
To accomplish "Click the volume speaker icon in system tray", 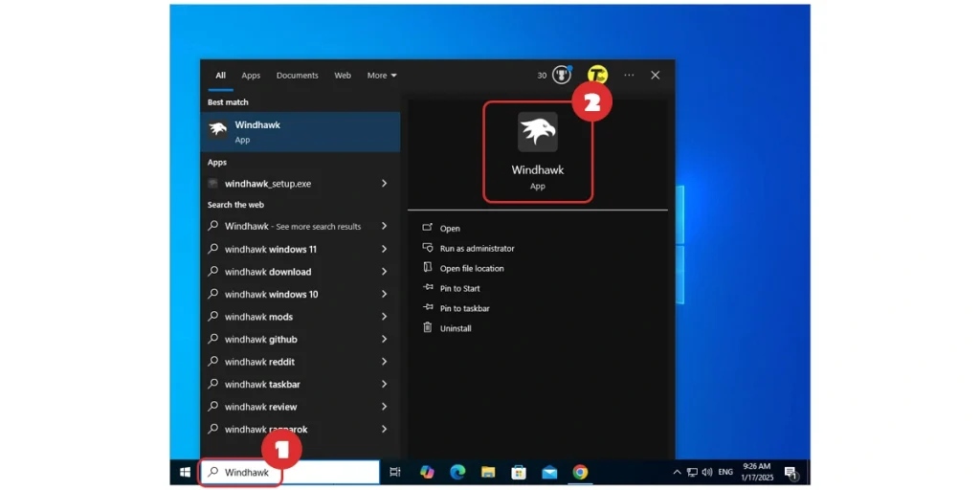I will tap(706, 472).
